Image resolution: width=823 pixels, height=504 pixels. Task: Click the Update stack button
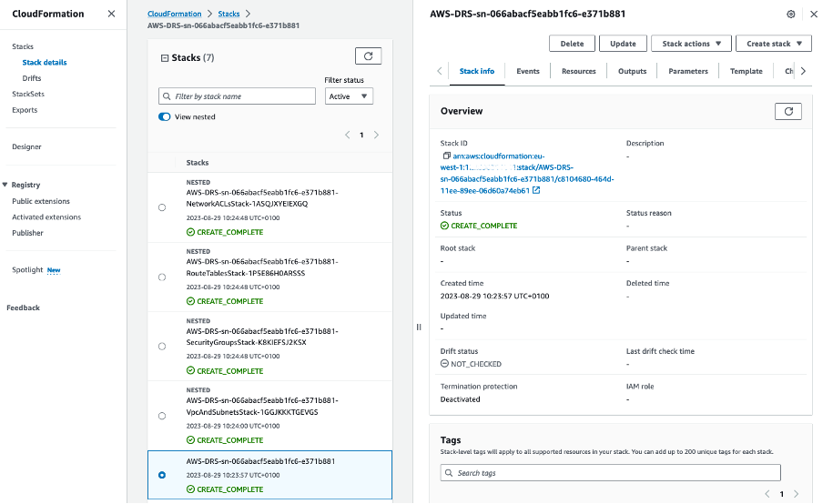(623, 44)
